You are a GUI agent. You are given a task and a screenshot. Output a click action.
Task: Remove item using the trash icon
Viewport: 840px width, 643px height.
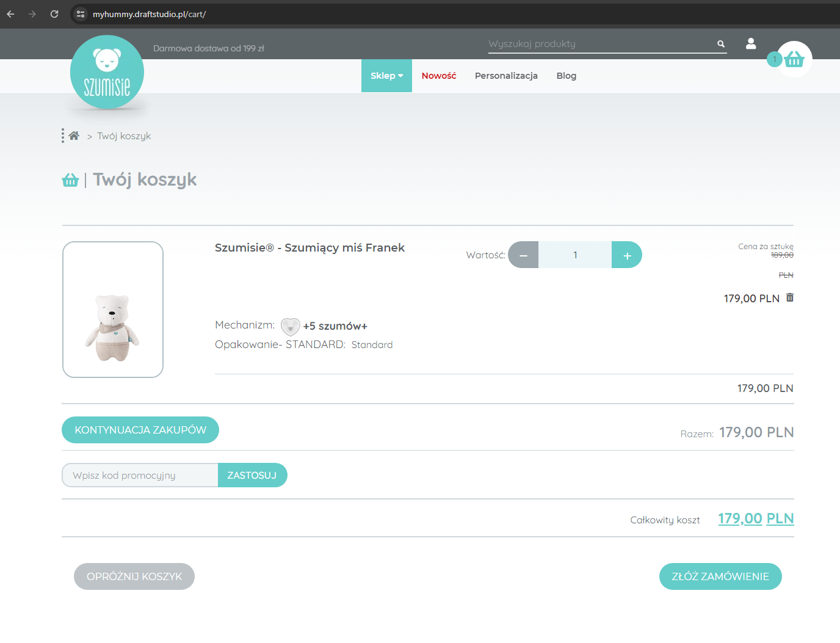coord(790,297)
